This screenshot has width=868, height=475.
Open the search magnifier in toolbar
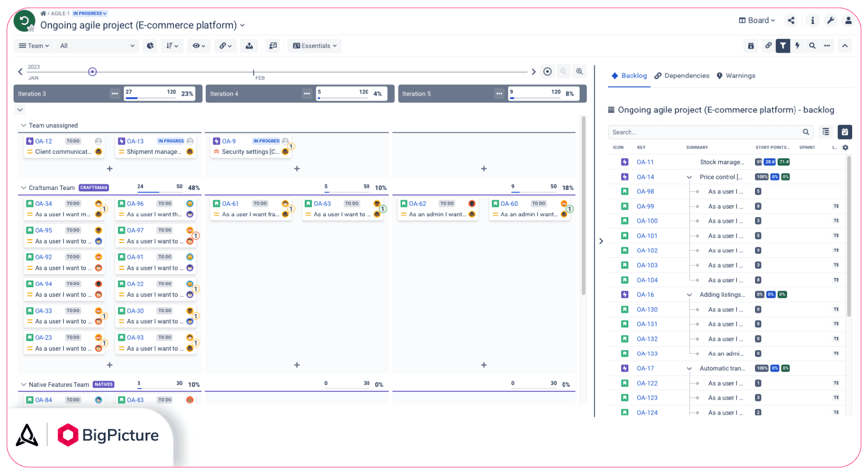812,46
